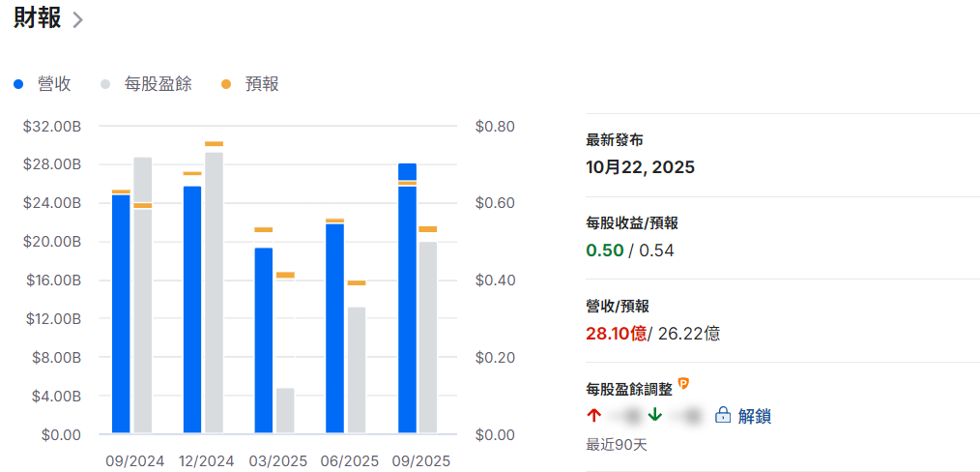Click the green downward revision arrow
The image size is (980, 472).
(654, 416)
